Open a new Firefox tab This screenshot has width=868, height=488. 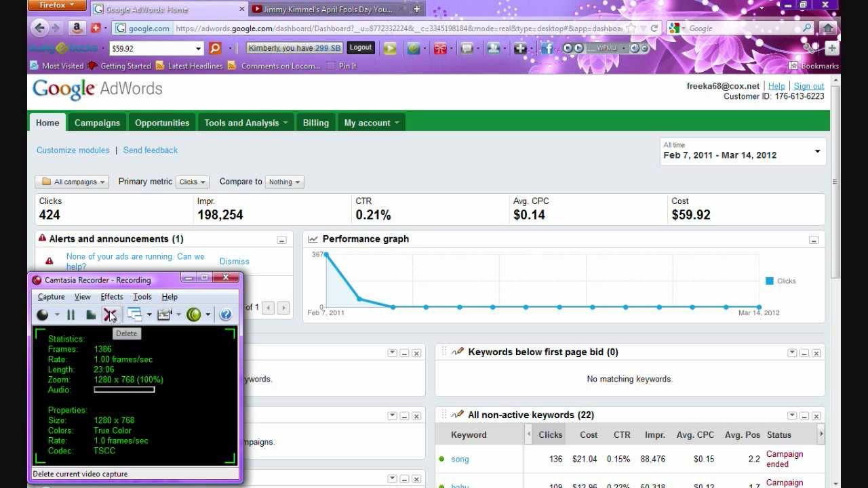point(416,9)
